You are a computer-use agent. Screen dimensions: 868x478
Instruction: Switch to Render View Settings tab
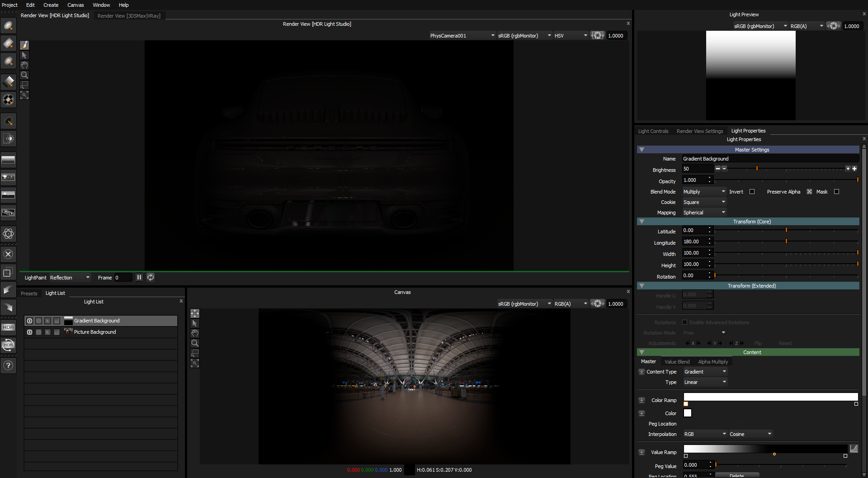click(699, 131)
